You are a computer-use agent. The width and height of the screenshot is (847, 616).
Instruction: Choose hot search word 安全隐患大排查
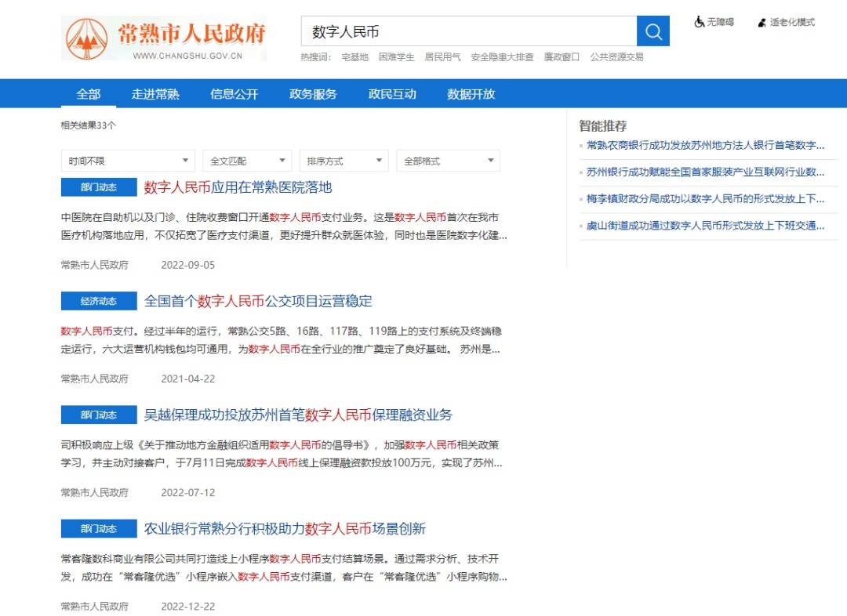(x=502, y=57)
